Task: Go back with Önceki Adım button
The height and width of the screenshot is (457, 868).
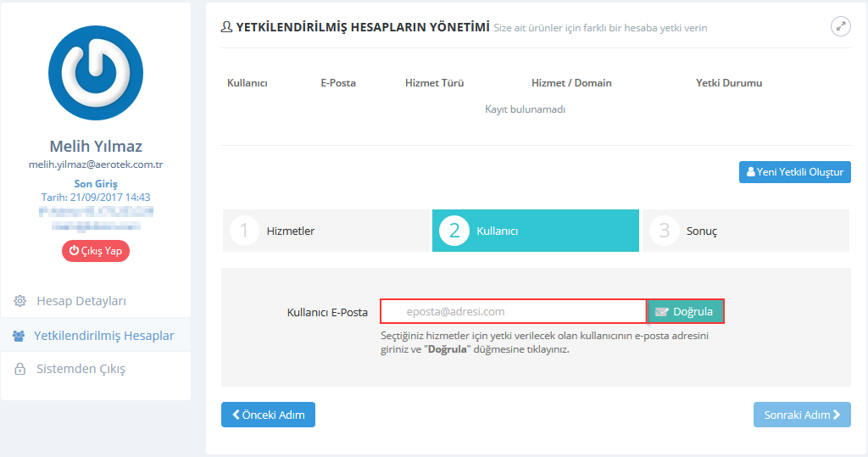Action: (268, 415)
